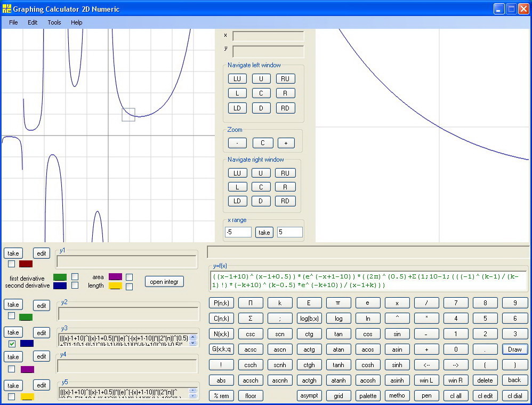Click the y5 field scroll down arrow
This screenshot has width=532, height=405.
tap(193, 396)
